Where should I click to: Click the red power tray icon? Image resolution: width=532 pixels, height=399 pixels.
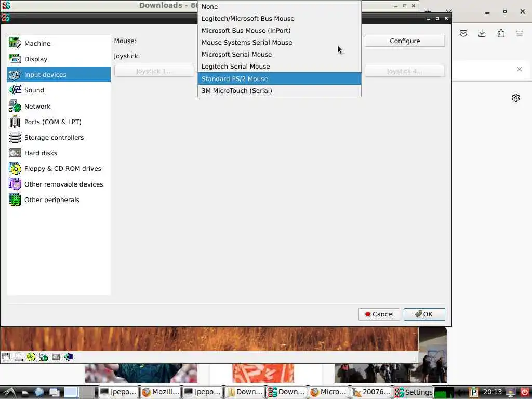524,392
